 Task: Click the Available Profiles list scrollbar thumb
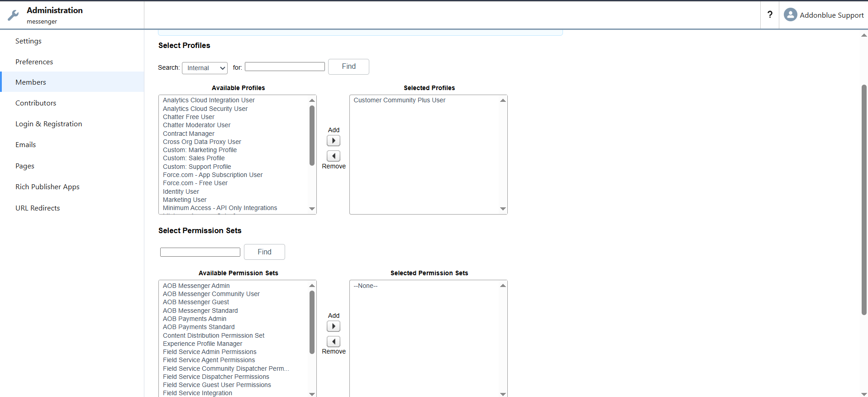pyautogui.click(x=312, y=135)
